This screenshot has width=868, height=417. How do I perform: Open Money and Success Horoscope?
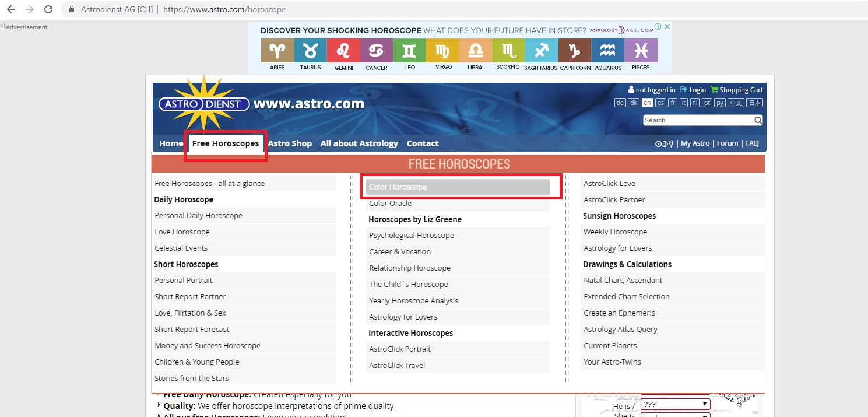click(244, 346)
